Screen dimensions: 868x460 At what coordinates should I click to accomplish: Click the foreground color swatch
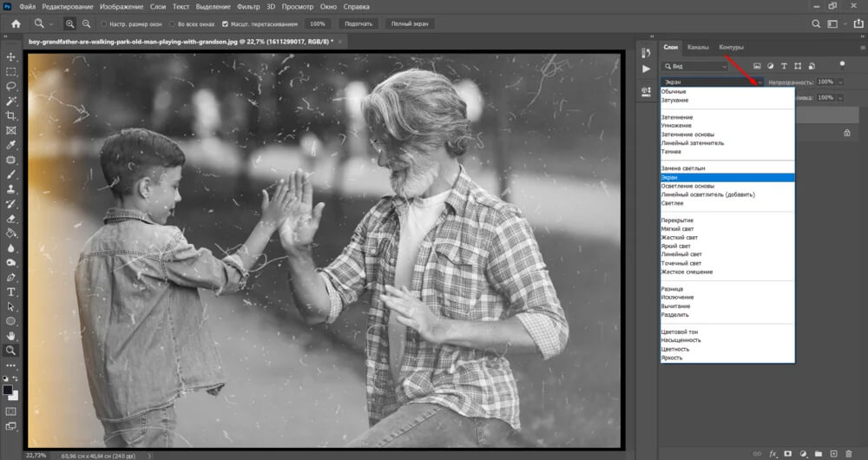pyautogui.click(x=8, y=391)
